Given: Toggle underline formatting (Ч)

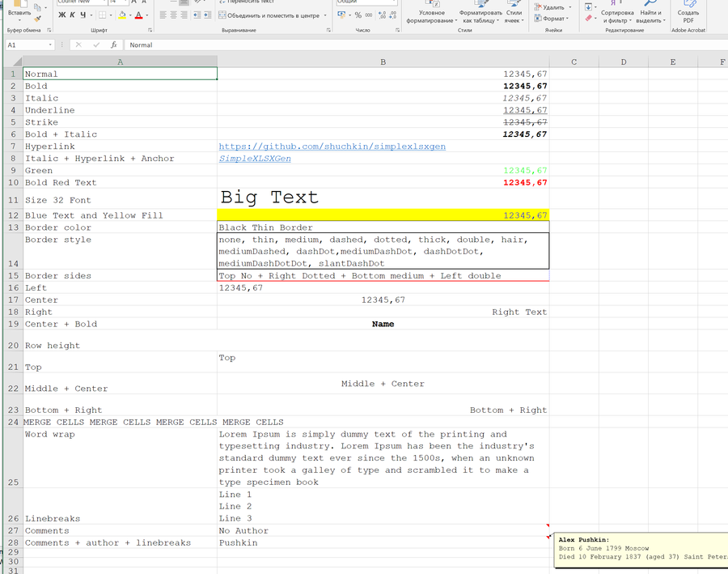Looking at the screenshot, I should 83,15.
